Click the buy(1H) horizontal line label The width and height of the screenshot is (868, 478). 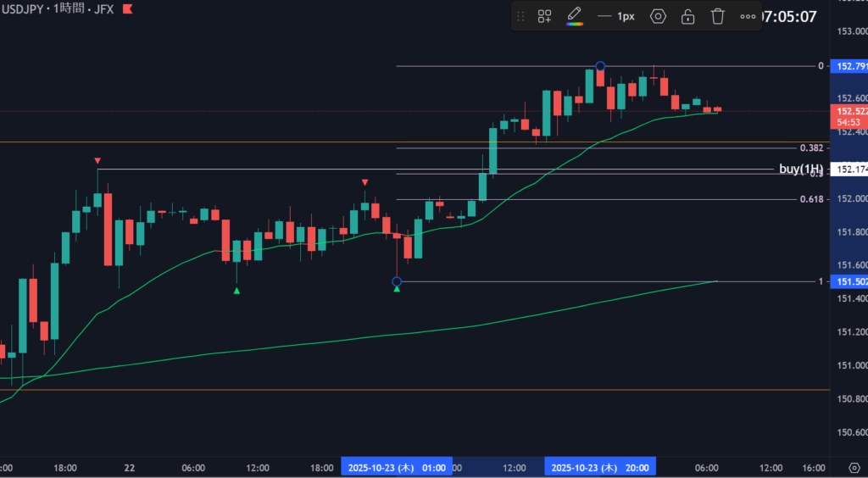(x=800, y=169)
